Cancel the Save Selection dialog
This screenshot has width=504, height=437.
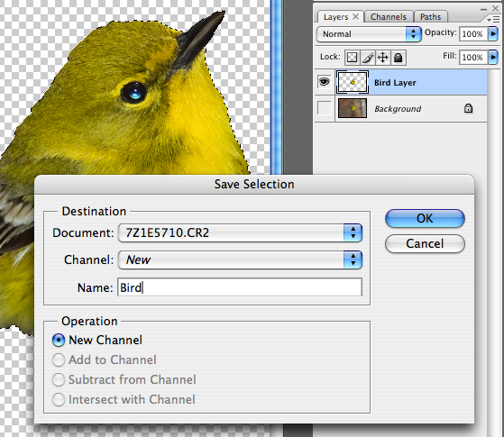click(x=425, y=243)
